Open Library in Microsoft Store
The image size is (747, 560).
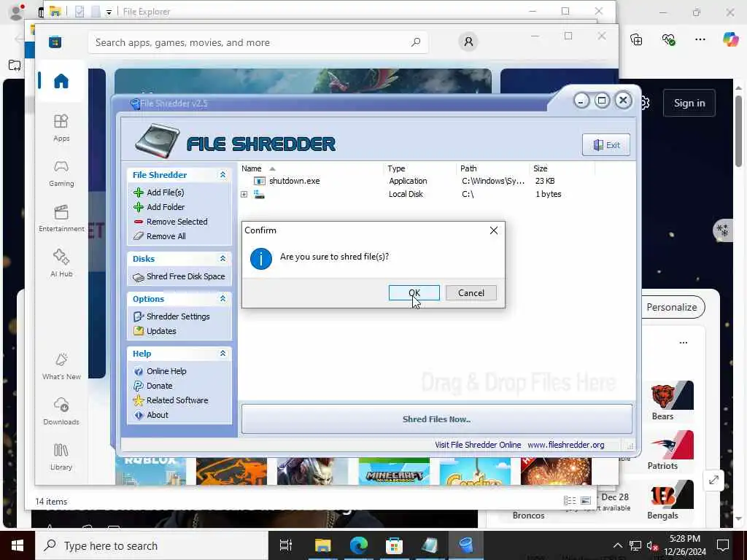(x=61, y=456)
